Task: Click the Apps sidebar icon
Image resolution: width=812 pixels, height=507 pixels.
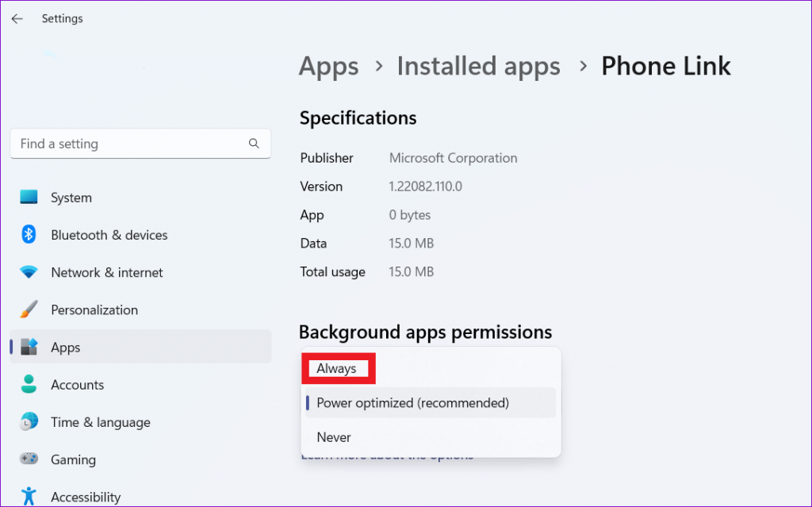Action: click(29, 347)
